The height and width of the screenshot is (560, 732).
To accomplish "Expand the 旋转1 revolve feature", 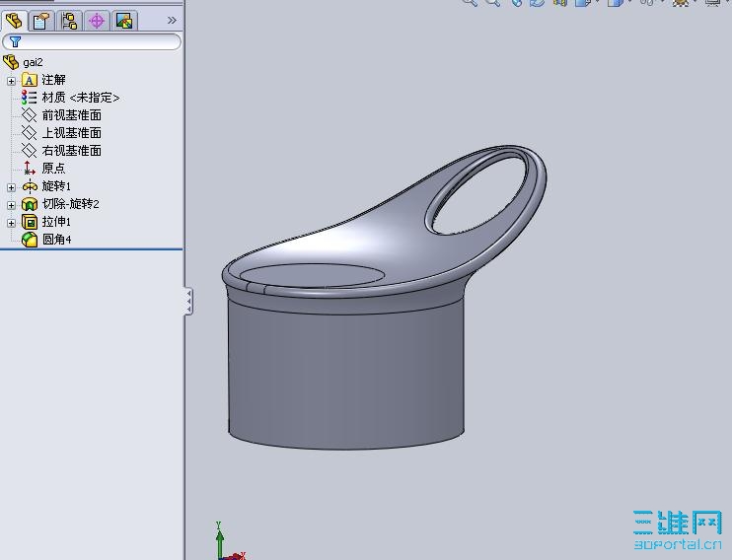I will pyautogui.click(x=11, y=187).
